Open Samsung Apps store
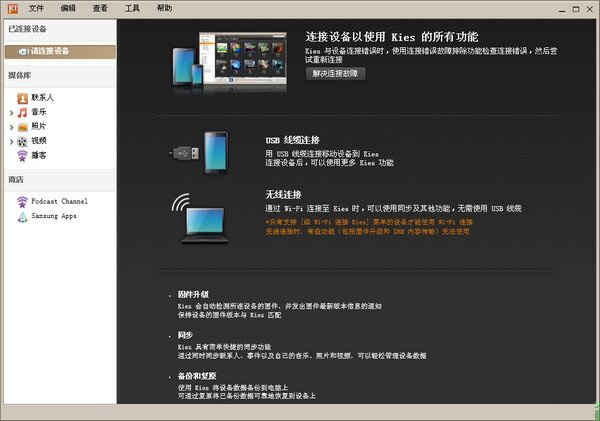Viewport: 600px width, 421px height. point(52,215)
